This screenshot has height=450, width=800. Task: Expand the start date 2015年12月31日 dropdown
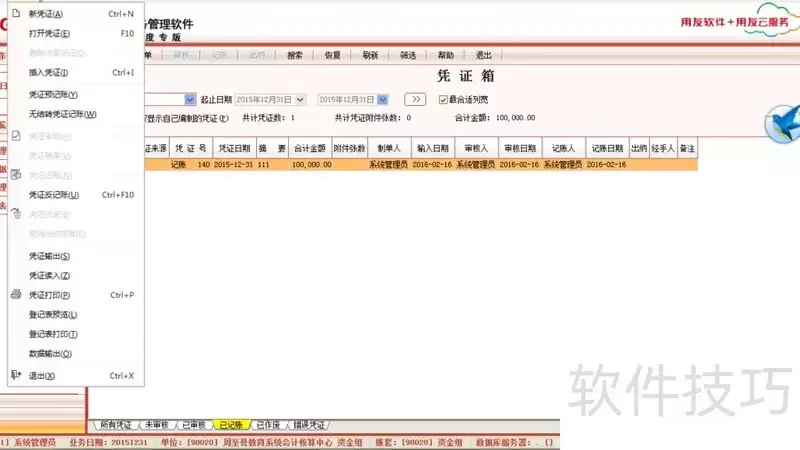click(300, 99)
